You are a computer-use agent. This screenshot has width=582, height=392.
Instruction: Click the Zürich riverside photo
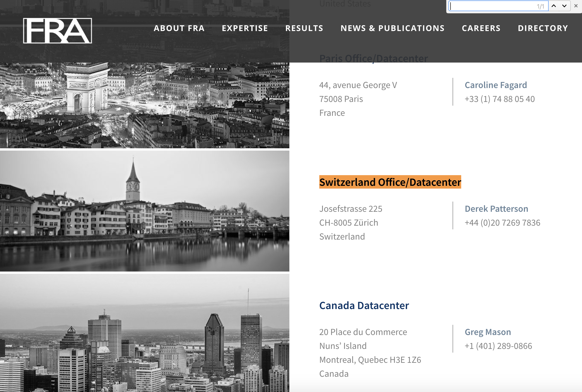click(x=145, y=211)
